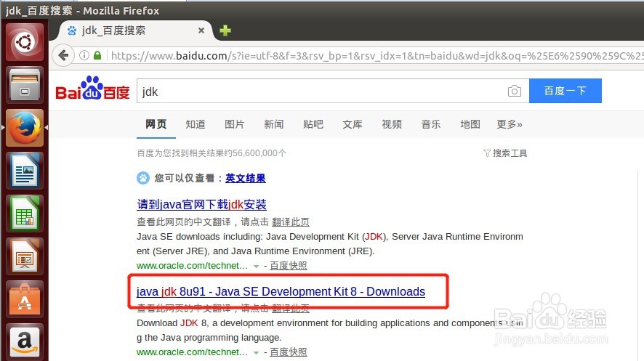Select the 网页 search tab
This screenshot has height=361, width=644.
(156, 124)
